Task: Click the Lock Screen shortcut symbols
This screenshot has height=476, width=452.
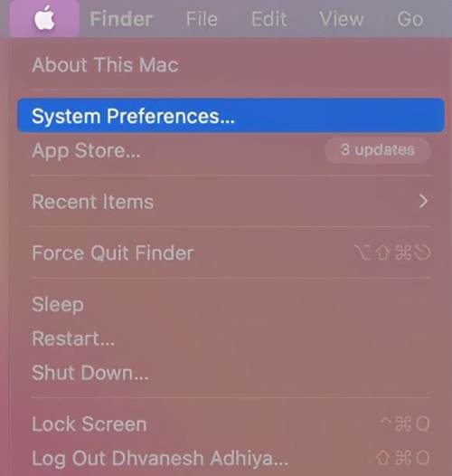Action: [405, 424]
